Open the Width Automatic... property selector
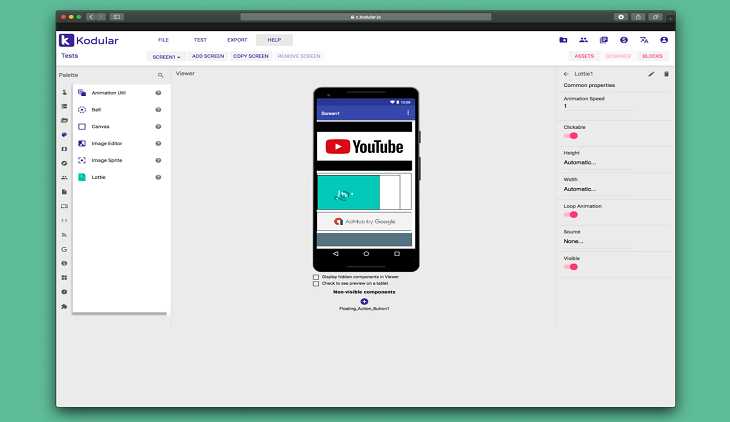The height and width of the screenshot is (422, 730). (x=597, y=189)
